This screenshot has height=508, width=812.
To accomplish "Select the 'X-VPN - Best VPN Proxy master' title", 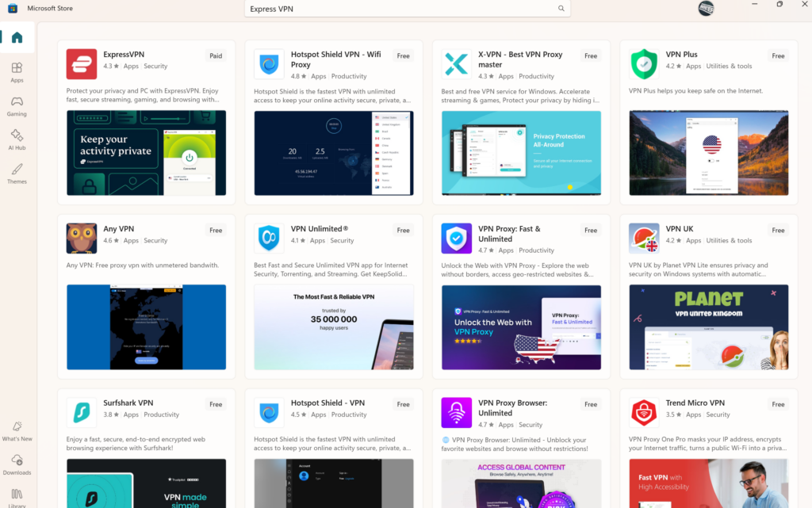I will coord(520,59).
